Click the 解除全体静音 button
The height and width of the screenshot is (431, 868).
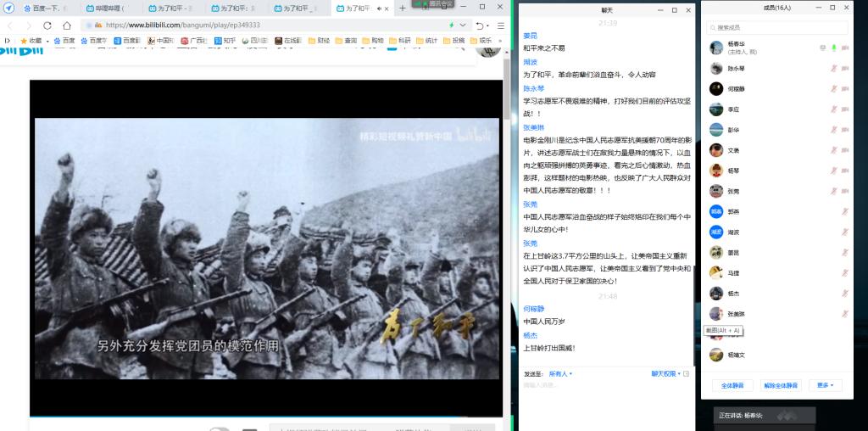click(x=781, y=385)
